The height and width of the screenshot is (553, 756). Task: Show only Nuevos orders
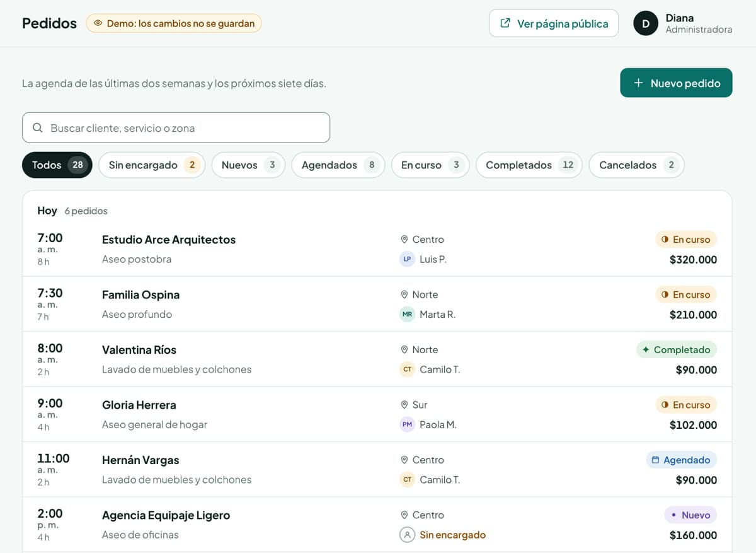coord(248,165)
